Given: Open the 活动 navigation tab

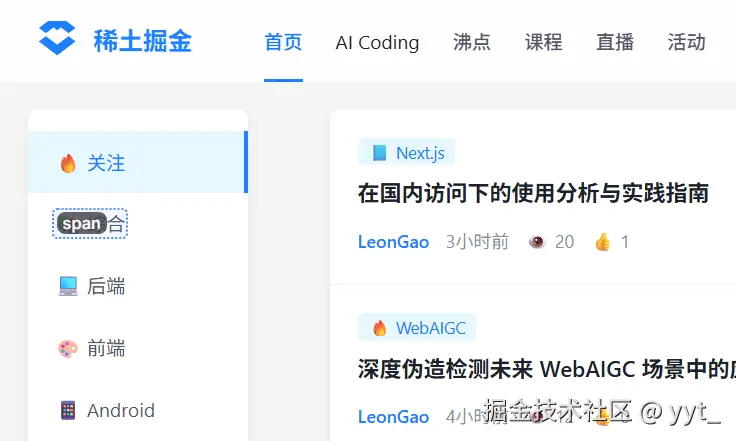Looking at the screenshot, I should tap(687, 42).
